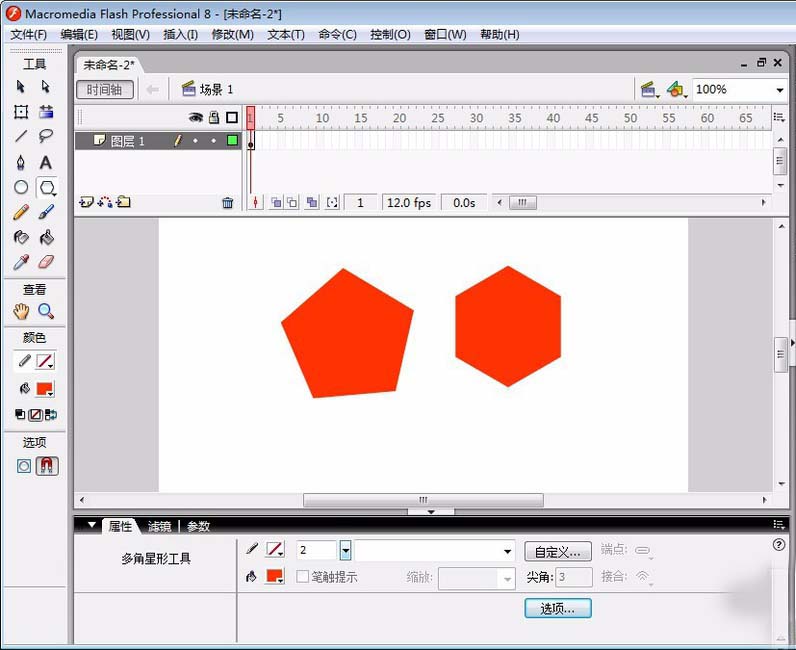Open the 编辑(E) menu

point(79,35)
